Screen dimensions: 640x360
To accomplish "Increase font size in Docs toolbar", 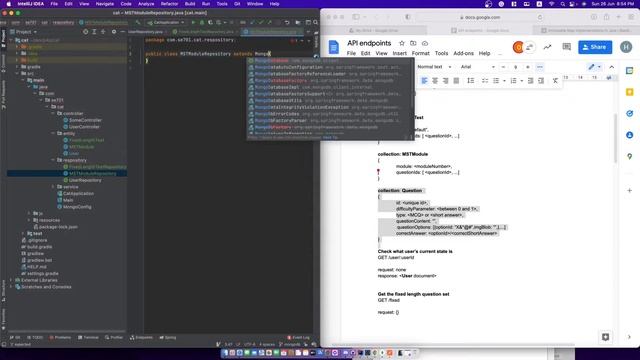I will (528, 67).
